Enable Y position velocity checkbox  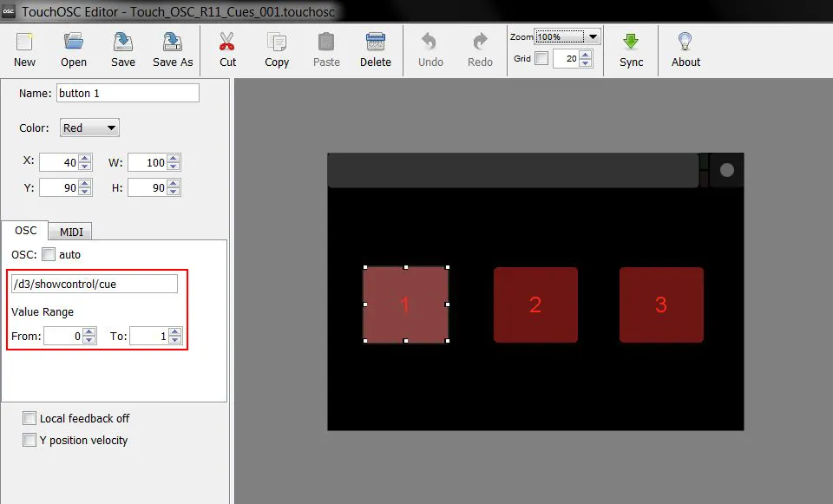(30, 440)
